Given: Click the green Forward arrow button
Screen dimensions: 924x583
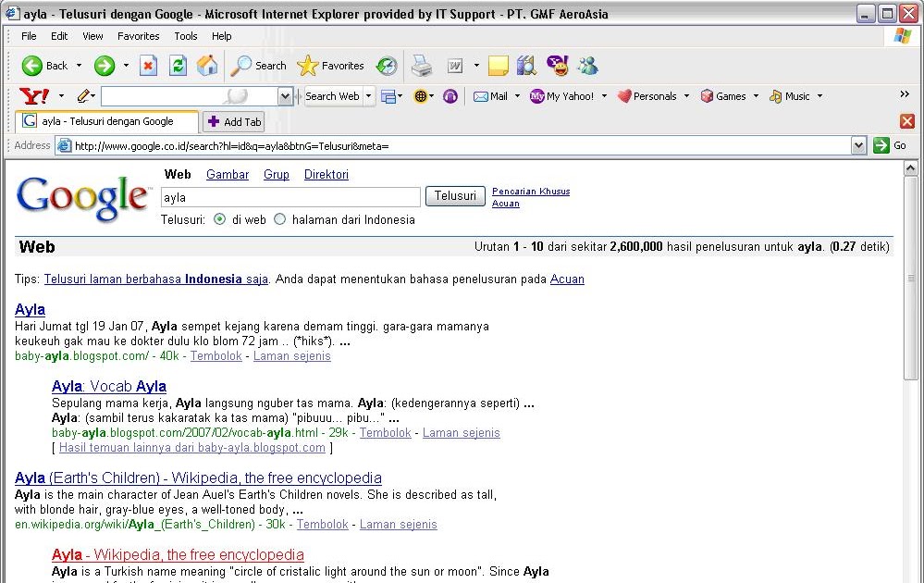Looking at the screenshot, I should [x=105, y=66].
